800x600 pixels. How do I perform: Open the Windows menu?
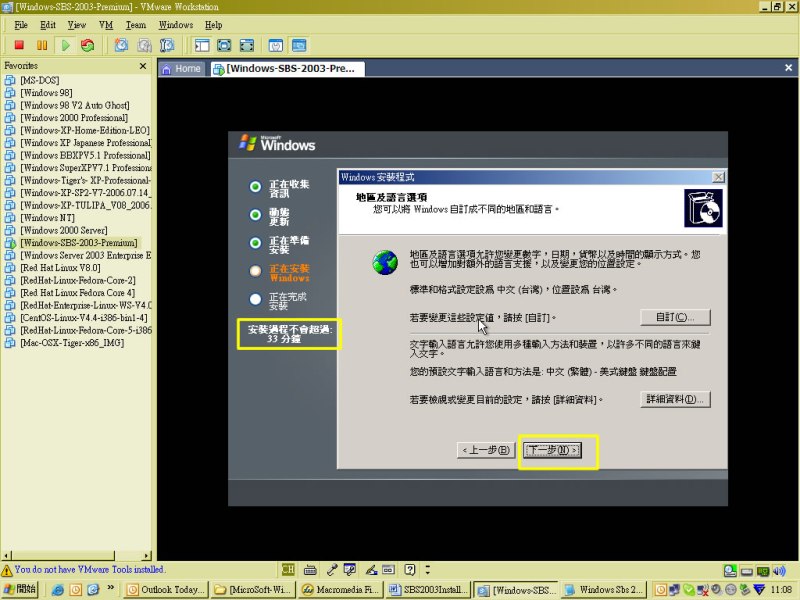tap(176, 25)
